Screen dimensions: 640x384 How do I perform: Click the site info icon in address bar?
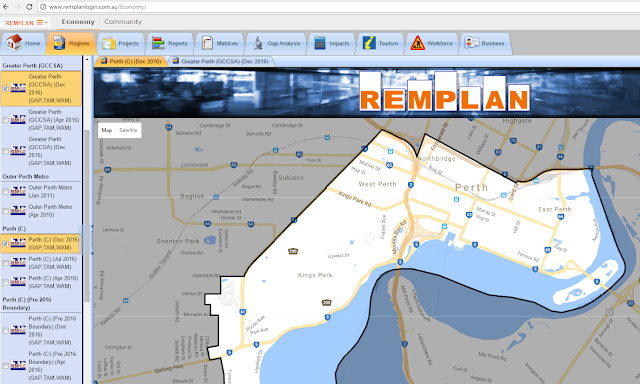click(x=43, y=7)
